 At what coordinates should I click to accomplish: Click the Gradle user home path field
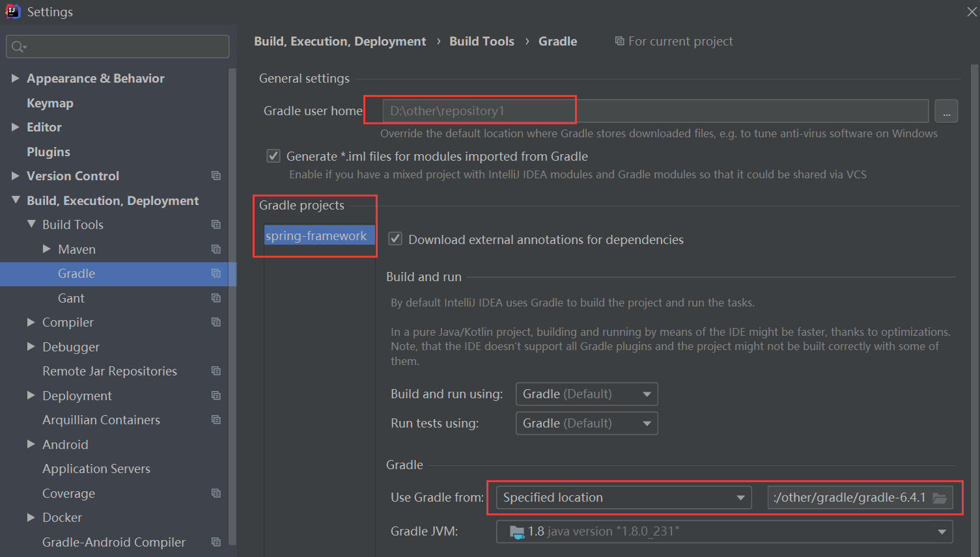click(x=655, y=111)
